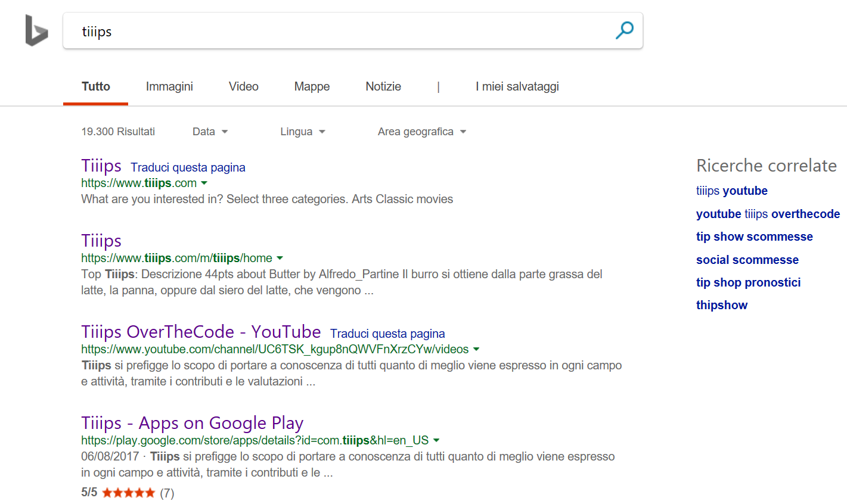
Task: Open Tiiips - Apps on Google Play result
Action: [x=192, y=423]
